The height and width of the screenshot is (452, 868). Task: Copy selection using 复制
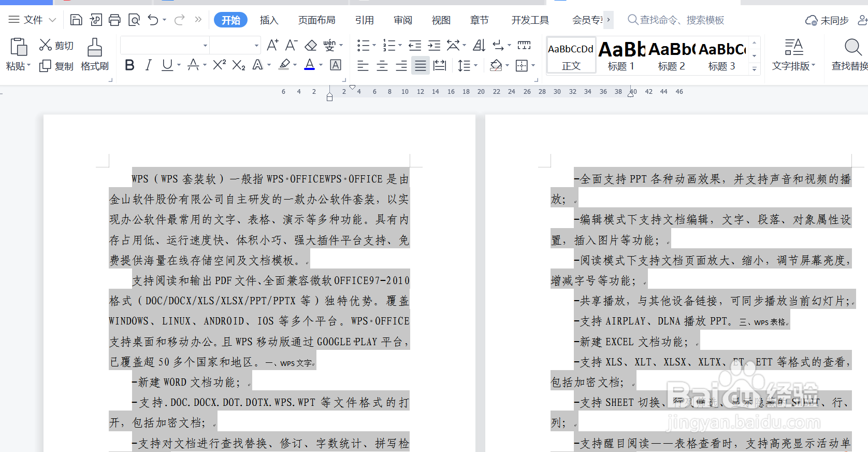[56, 66]
